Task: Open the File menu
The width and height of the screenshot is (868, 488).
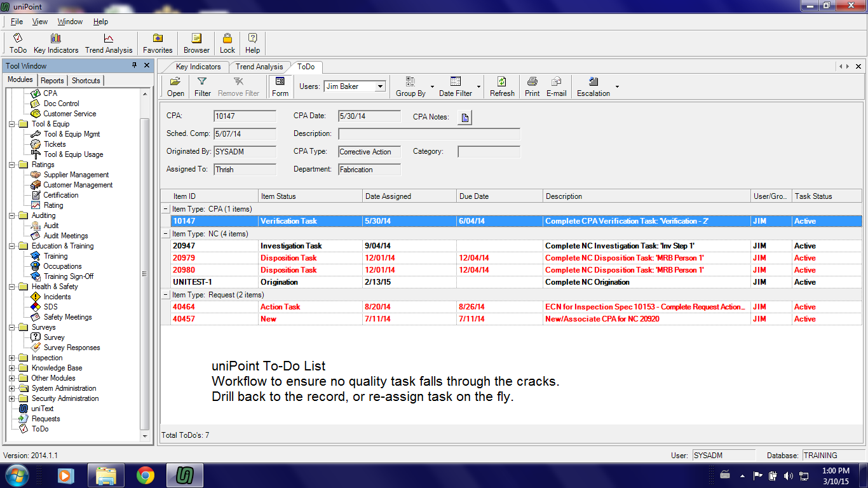Action: point(17,22)
